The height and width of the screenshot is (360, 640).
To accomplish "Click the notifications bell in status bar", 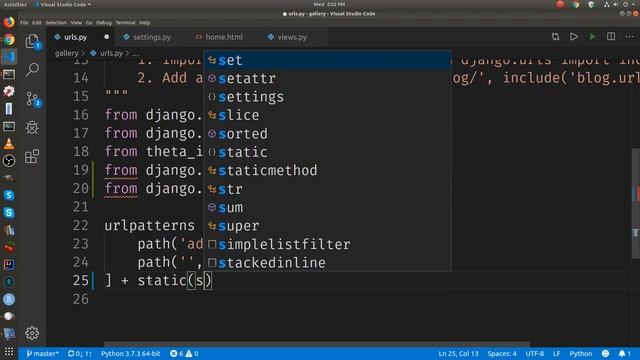I will pyautogui.click(x=624, y=353).
